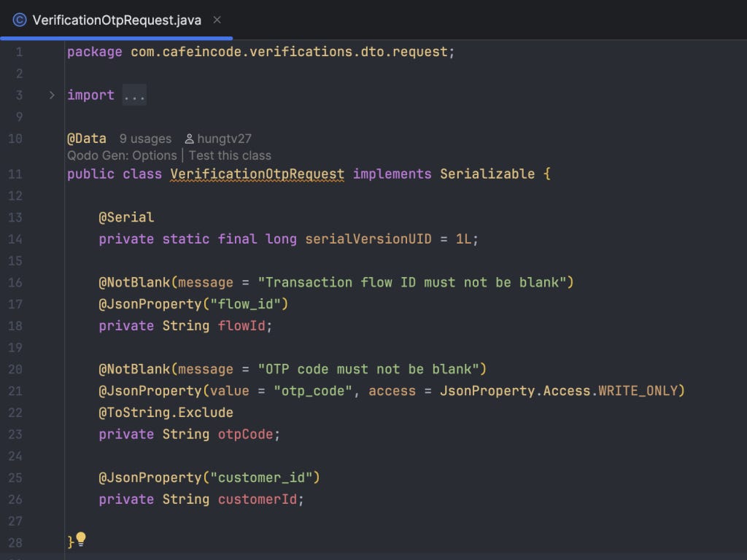This screenshot has height=560, width=747.
Task: Click the WRITE_ONLY constant
Action: (638, 391)
